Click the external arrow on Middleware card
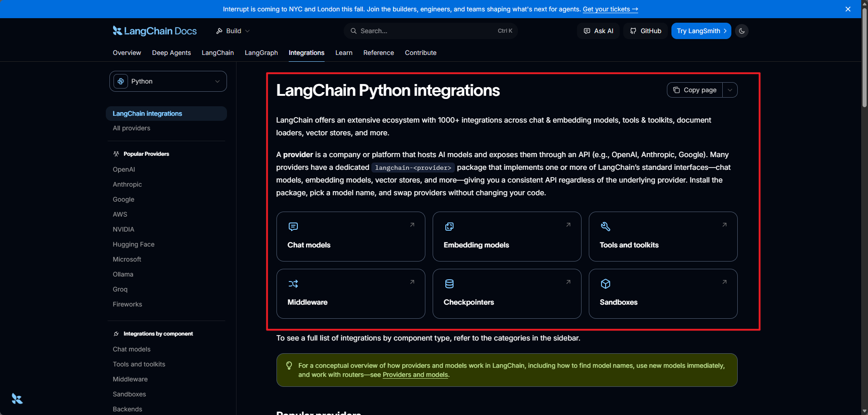The width and height of the screenshot is (868, 415). pos(412,282)
